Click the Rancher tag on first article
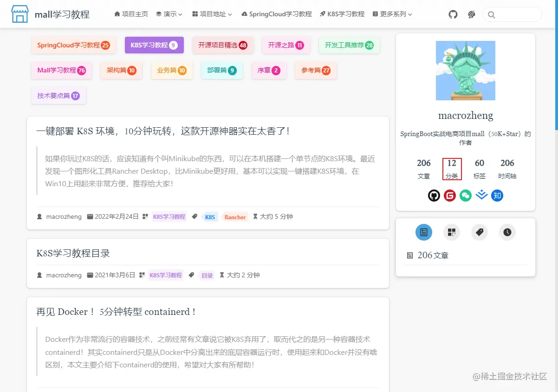The height and width of the screenshot is (392, 558). coord(235,217)
